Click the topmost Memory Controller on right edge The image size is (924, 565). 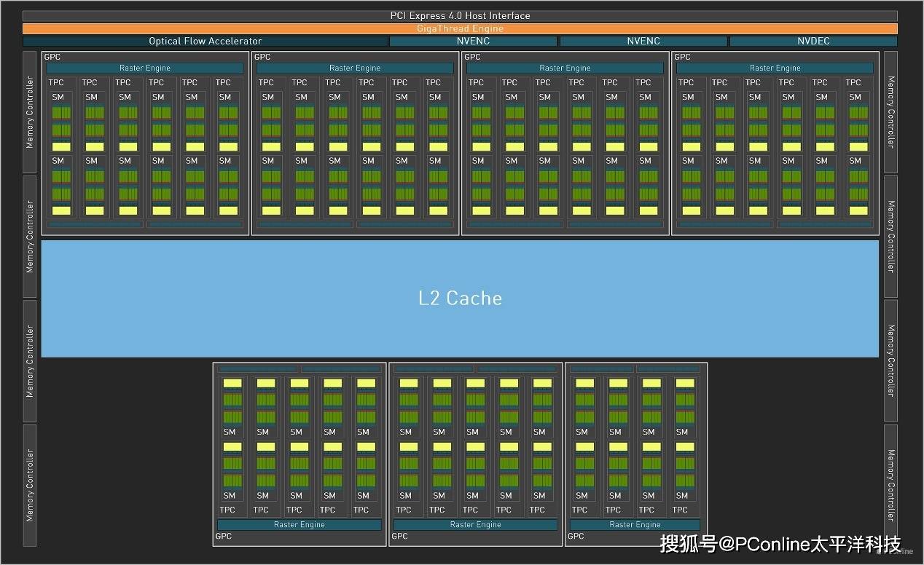890,111
